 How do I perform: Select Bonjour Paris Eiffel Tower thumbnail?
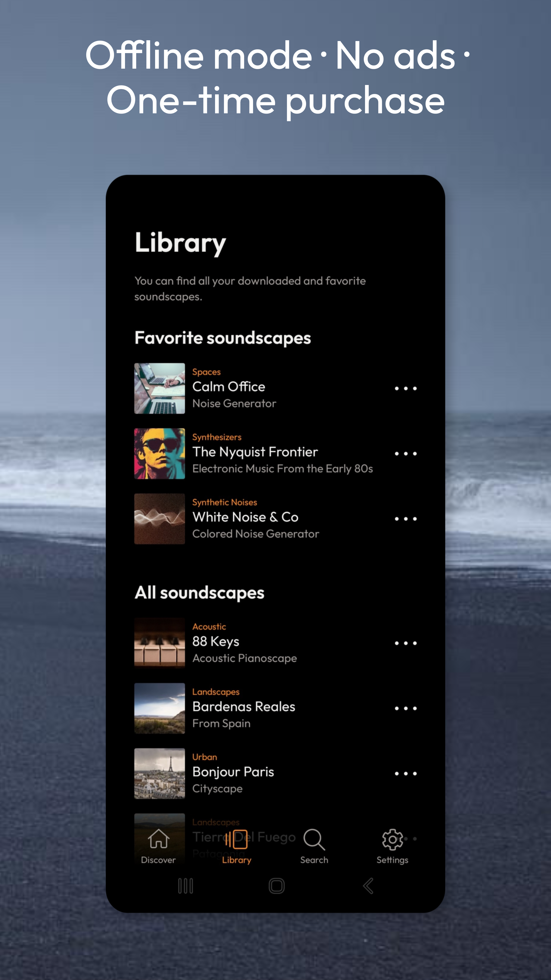[x=160, y=774]
